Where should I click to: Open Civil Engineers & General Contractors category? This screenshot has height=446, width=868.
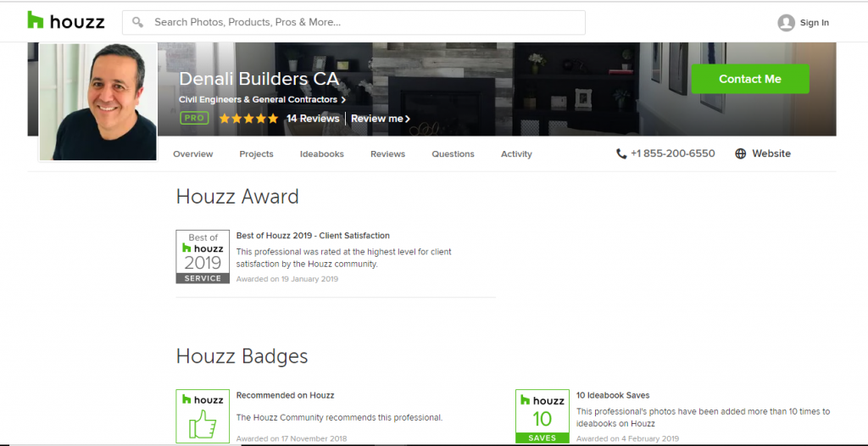point(258,100)
